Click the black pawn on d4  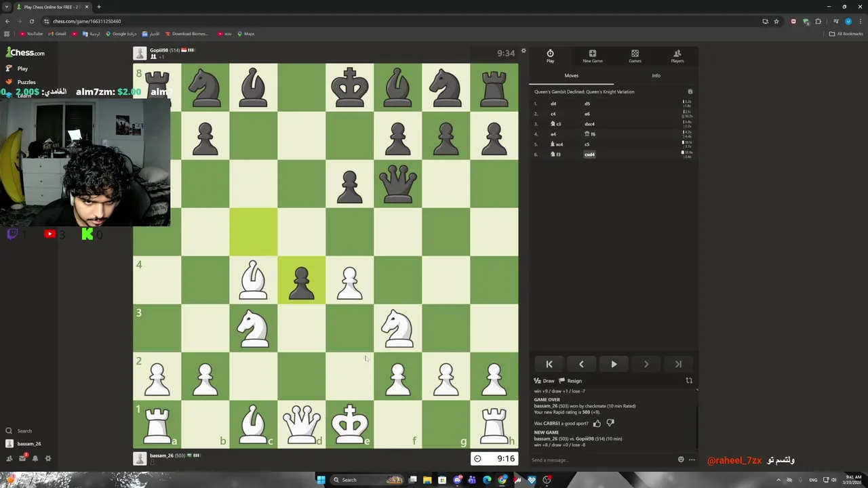pyautogui.click(x=301, y=280)
